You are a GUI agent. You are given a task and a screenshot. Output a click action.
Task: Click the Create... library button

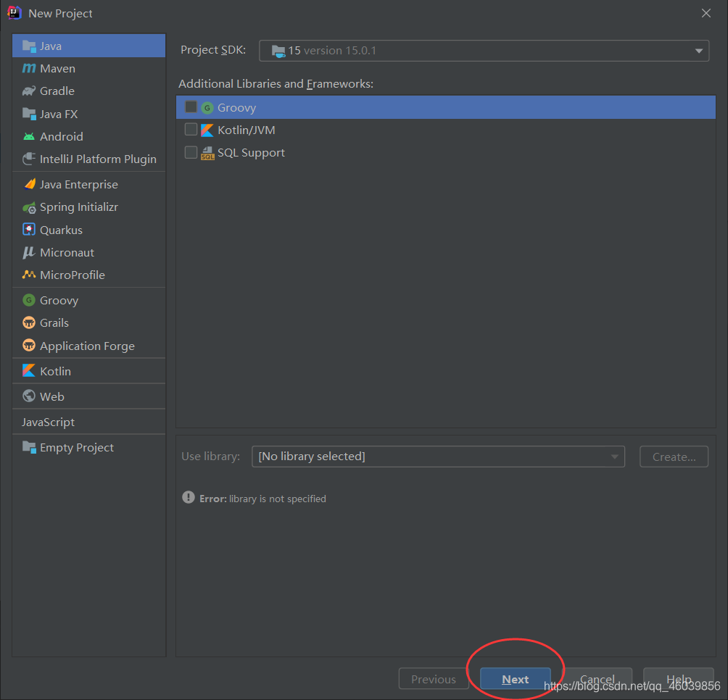coord(674,457)
